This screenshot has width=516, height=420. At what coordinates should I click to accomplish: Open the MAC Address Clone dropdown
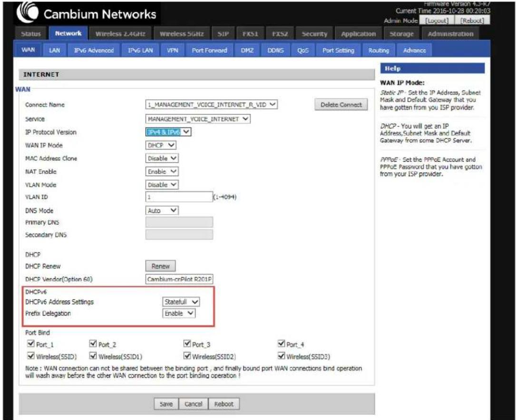162,158
